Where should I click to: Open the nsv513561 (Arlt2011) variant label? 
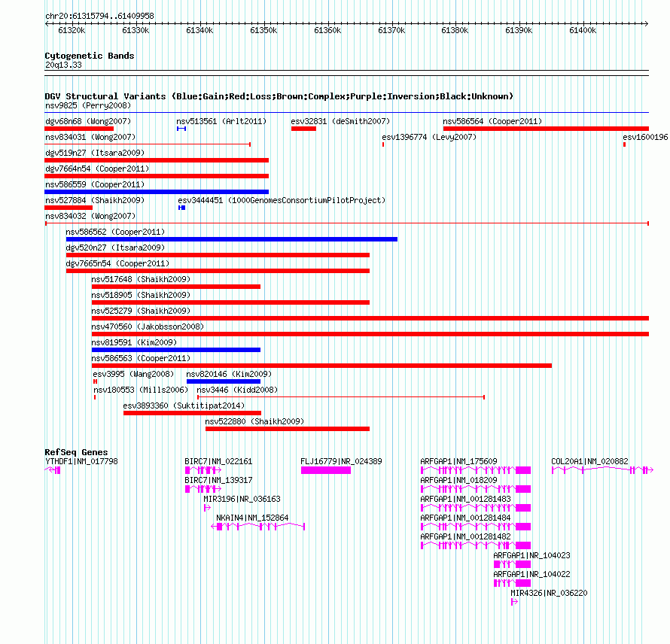221,121
